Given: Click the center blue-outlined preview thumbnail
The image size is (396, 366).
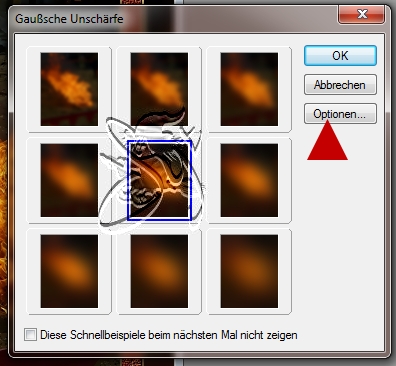Looking at the screenshot, I should click(159, 180).
